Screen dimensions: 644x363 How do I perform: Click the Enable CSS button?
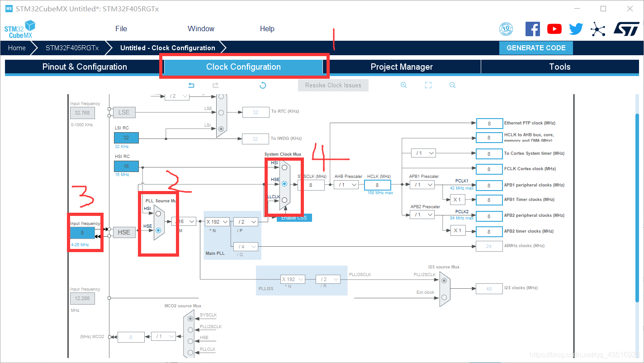294,218
